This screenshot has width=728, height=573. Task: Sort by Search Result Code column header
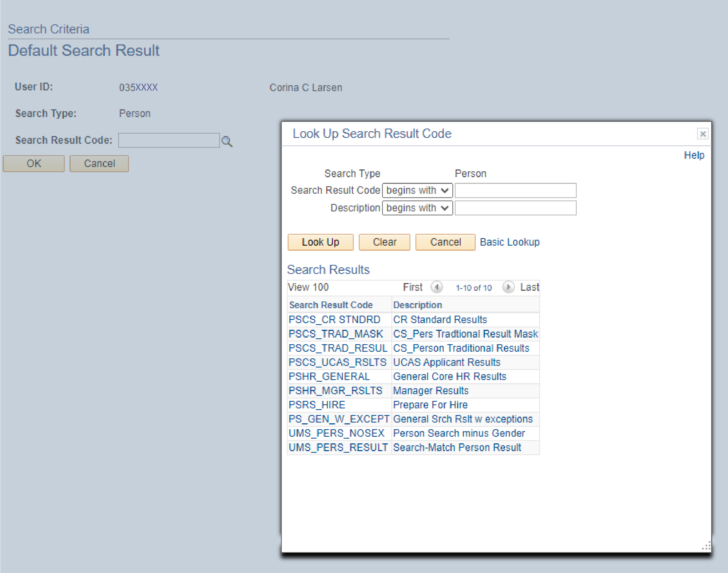(x=331, y=305)
